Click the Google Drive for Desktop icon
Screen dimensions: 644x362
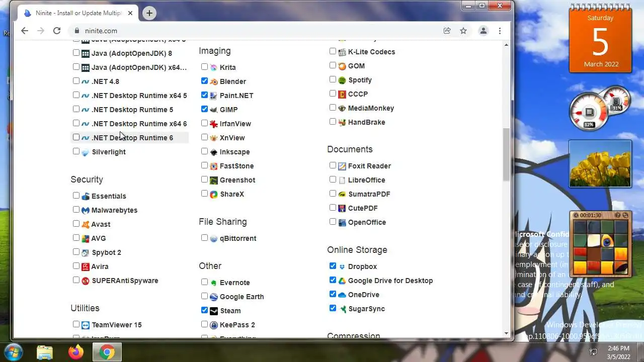click(342, 281)
